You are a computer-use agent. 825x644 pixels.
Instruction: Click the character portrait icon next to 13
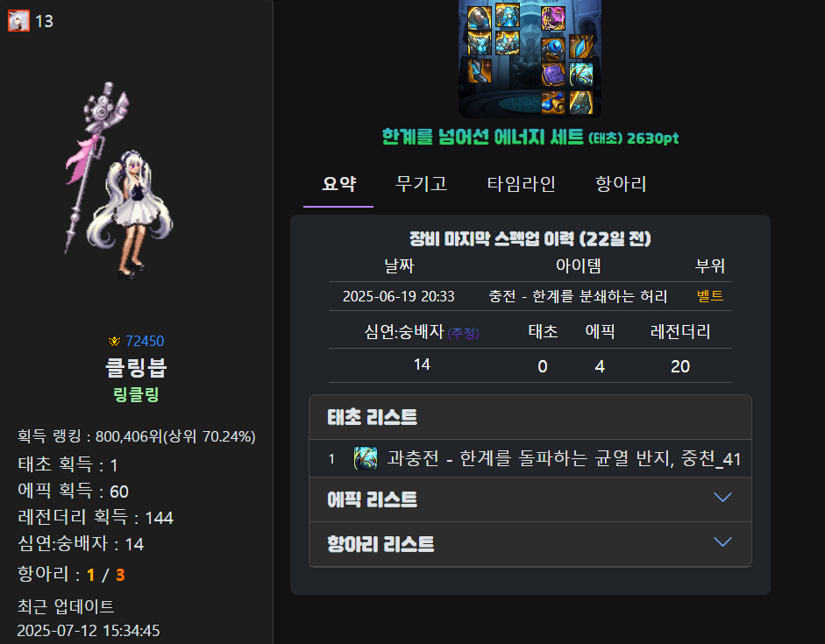click(x=18, y=21)
